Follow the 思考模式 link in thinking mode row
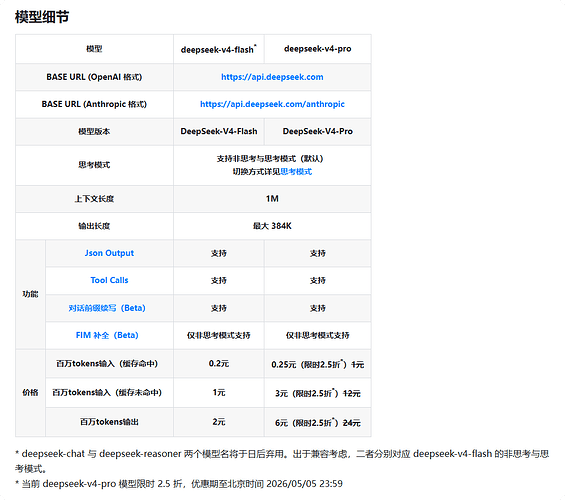The height and width of the screenshot is (500, 565). pos(296,171)
